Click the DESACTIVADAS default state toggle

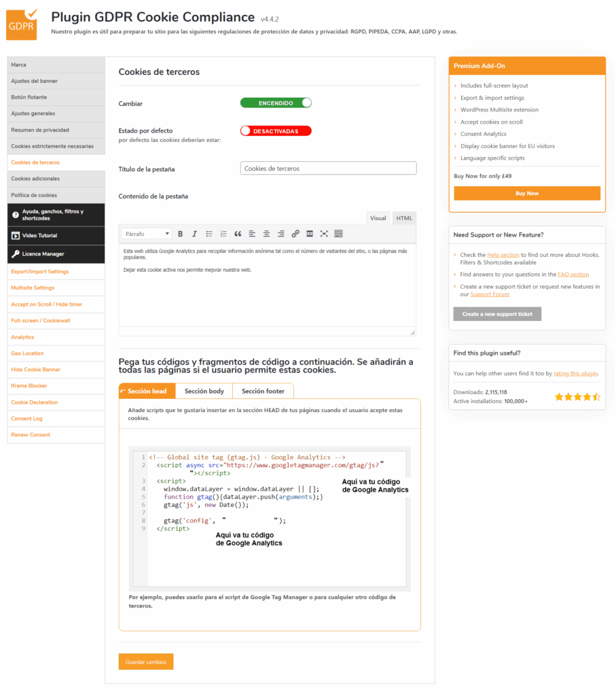(x=275, y=130)
